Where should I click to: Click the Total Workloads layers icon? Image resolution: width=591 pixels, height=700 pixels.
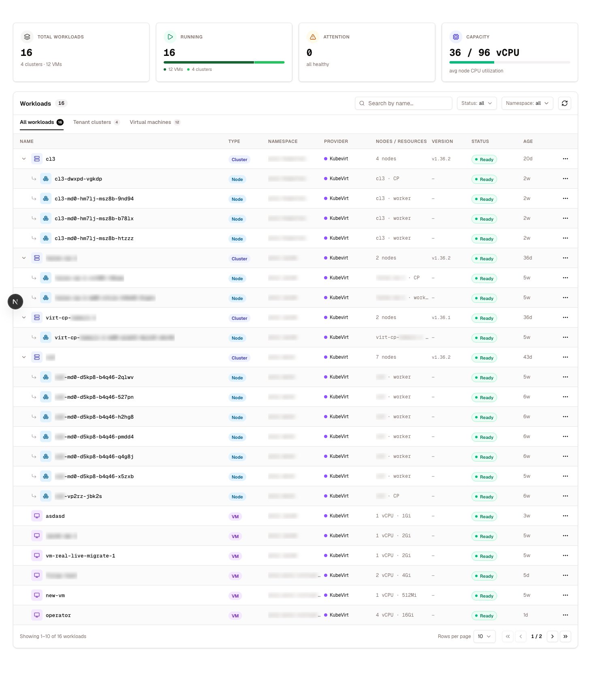[27, 37]
